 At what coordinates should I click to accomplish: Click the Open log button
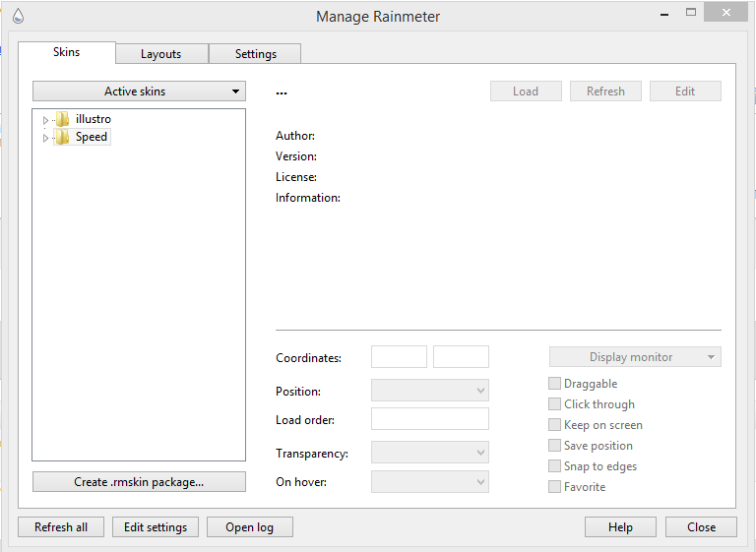click(x=250, y=527)
